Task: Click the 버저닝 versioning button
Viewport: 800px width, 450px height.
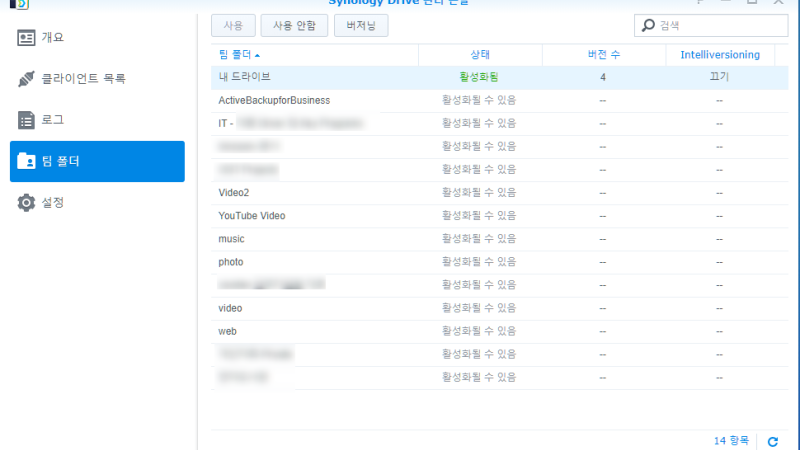Action: [361, 26]
